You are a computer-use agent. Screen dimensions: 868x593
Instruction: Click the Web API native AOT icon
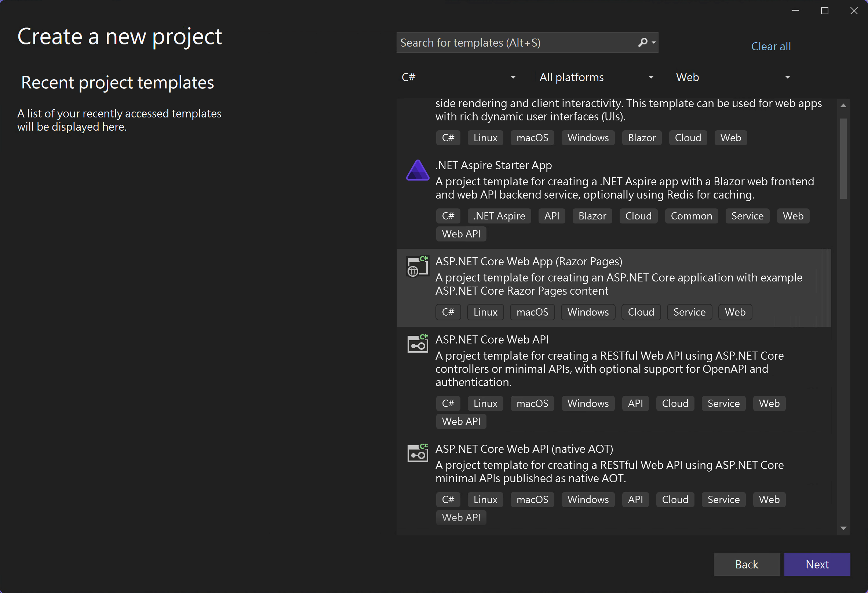(x=417, y=453)
